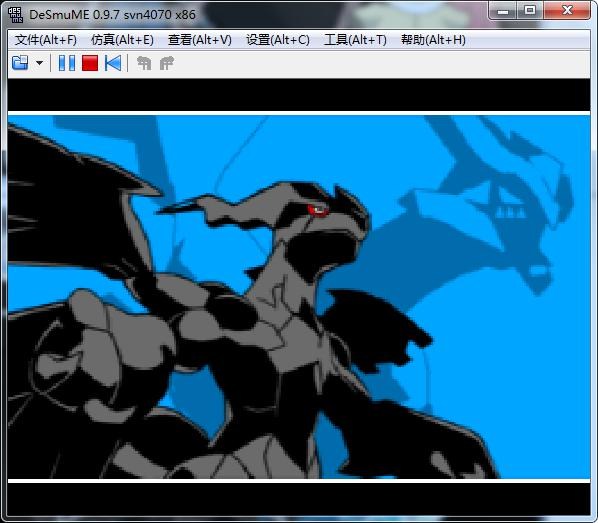The image size is (598, 523).
Task: Open the 帮助(Alt+H) menu
Action: [x=433, y=40]
